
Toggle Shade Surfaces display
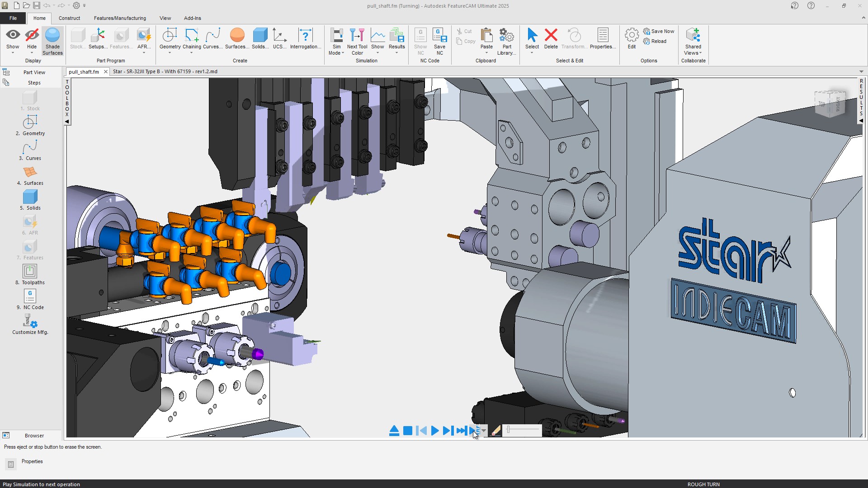tap(52, 41)
